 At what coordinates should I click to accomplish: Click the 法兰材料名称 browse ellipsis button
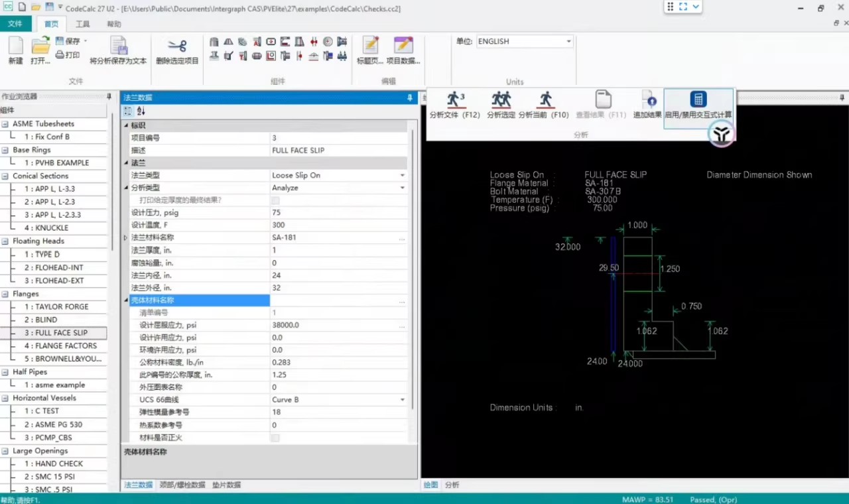pos(401,237)
